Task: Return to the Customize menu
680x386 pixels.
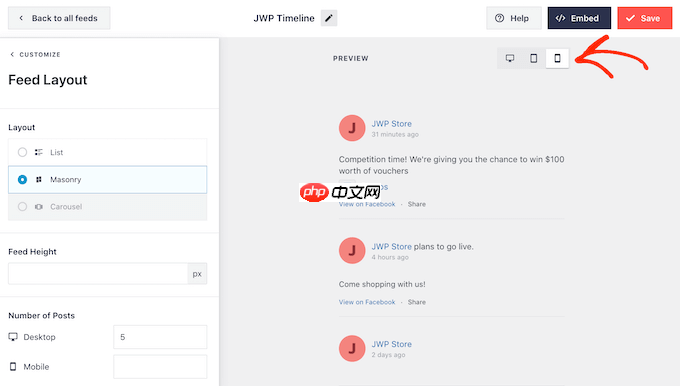Action: click(x=35, y=55)
